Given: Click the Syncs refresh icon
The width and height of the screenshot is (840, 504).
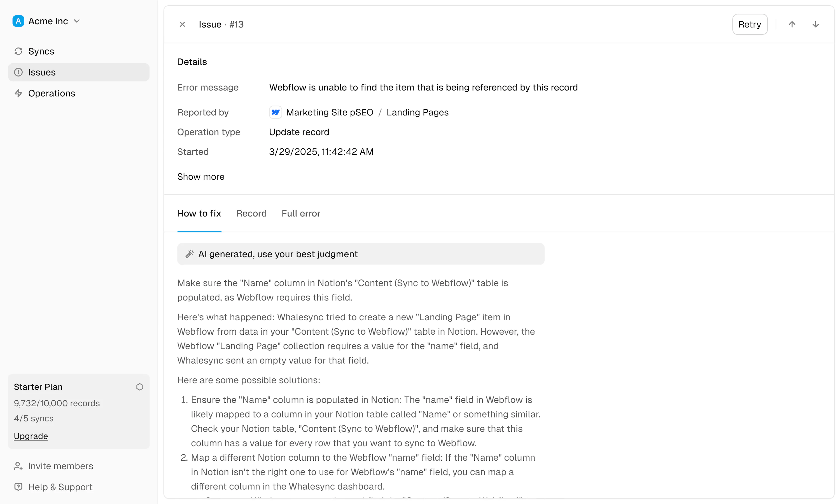Looking at the screenshot, I should click(18, 51).
